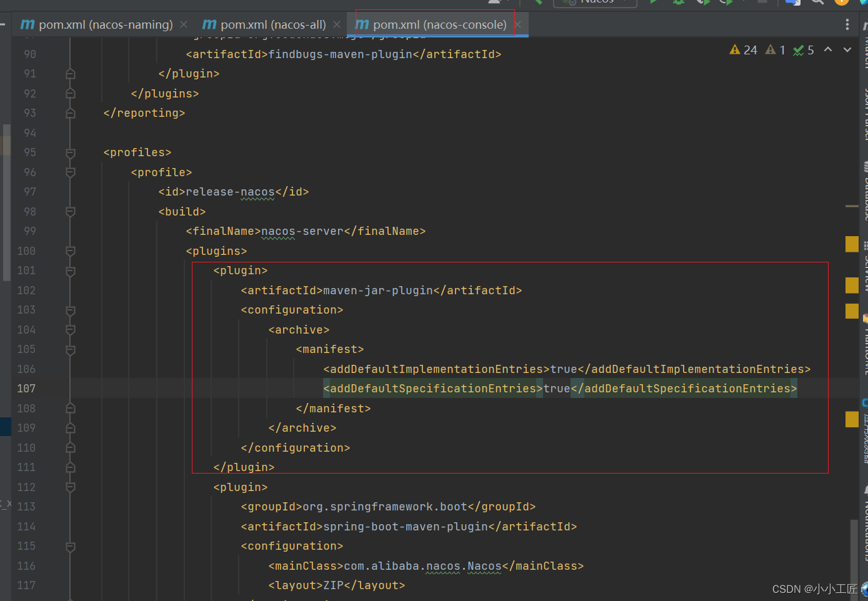Click line number 107 in gutter

coord(26,389)
